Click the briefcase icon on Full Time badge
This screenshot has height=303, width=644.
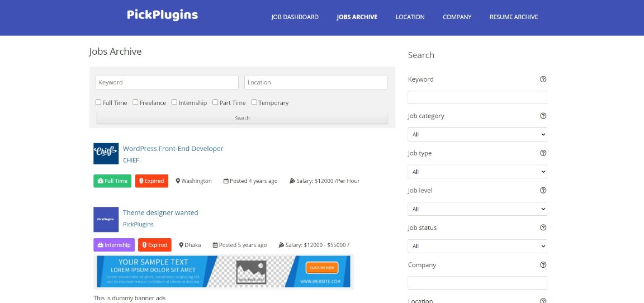[x=100, y=181]
